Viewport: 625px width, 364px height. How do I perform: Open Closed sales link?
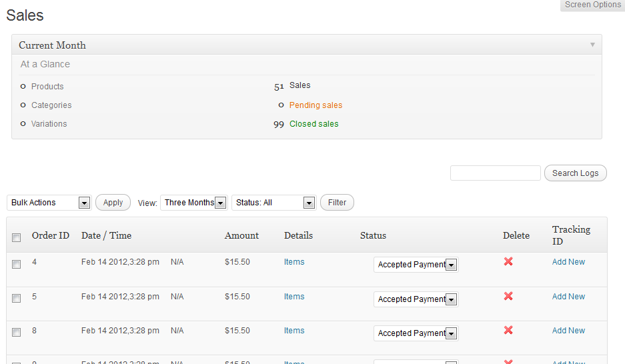pos(314,124)
